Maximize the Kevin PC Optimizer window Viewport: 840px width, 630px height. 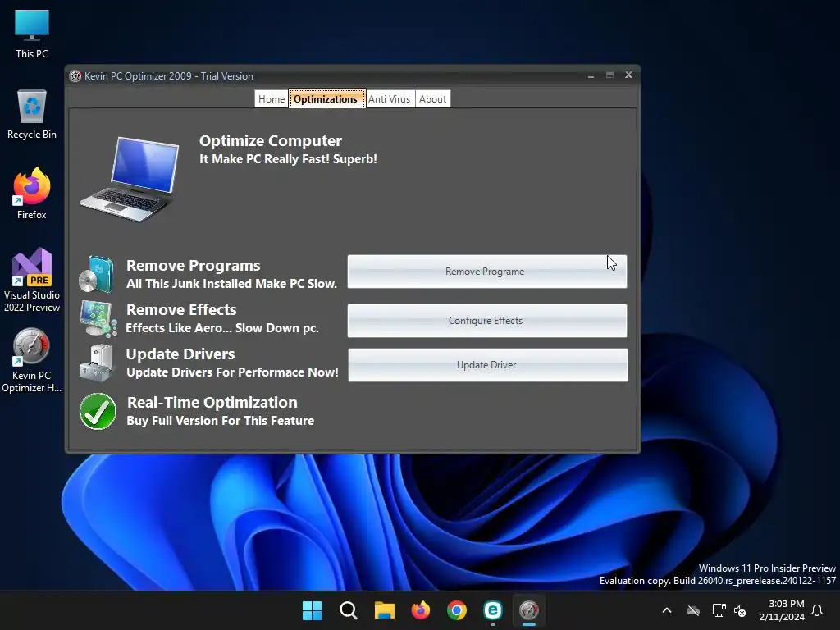(609, 75)
